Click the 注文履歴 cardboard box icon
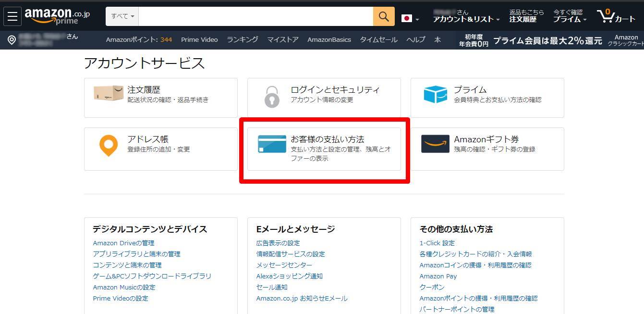 pos(109,93)
